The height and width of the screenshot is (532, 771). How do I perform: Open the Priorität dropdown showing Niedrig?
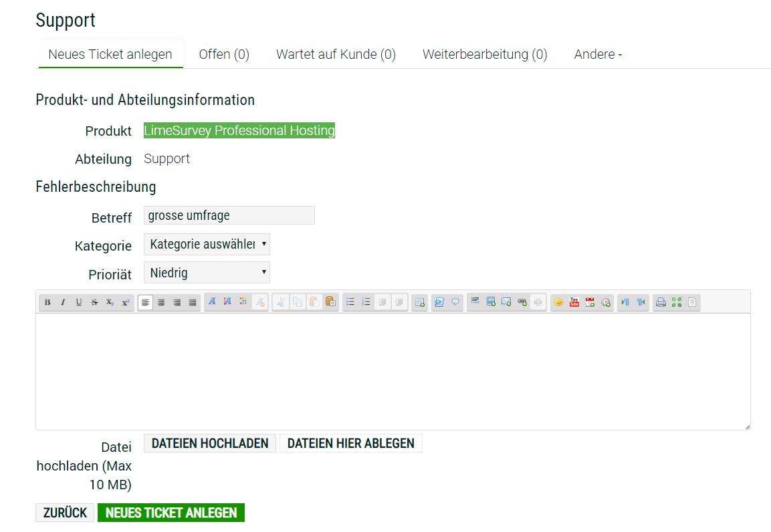[207, 273]
